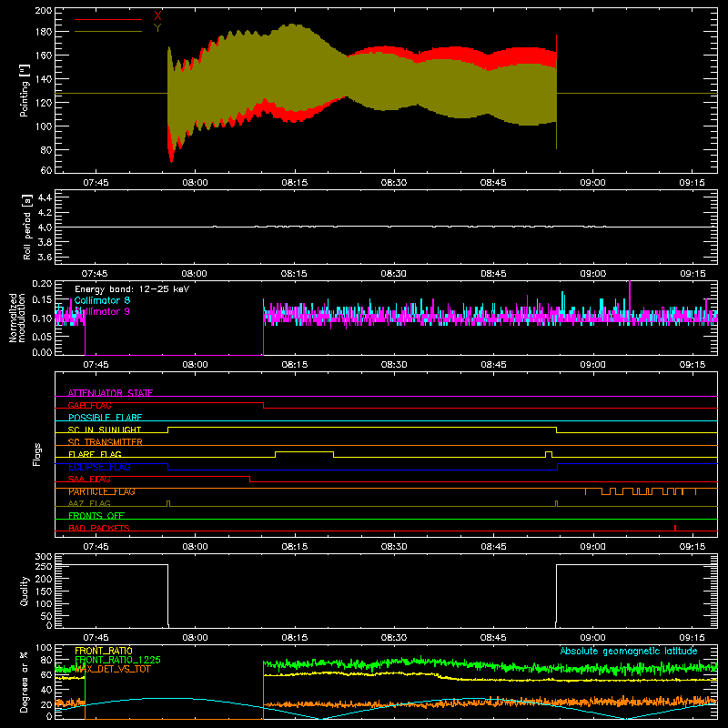Viewport: 728px width, 728px height.
Task: Click the SC_IN_SUNLIGHT flag label
Action: [x=105, y=430]
